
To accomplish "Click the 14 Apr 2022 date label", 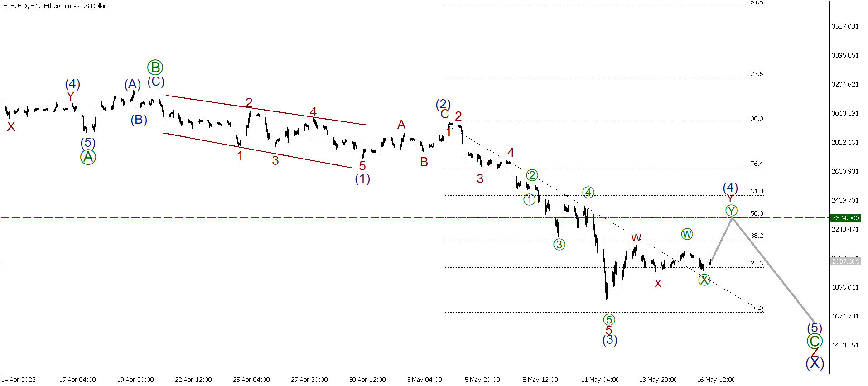I will [x=19, y=380].
